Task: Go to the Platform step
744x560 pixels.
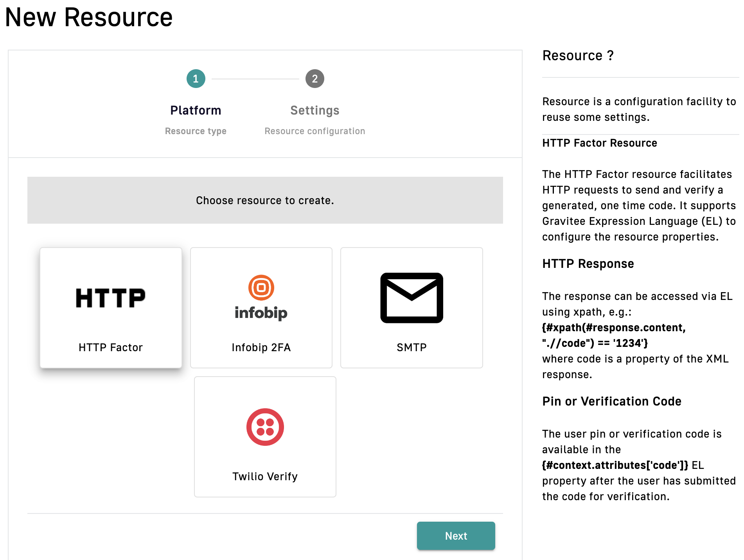Action: [196, 110]
